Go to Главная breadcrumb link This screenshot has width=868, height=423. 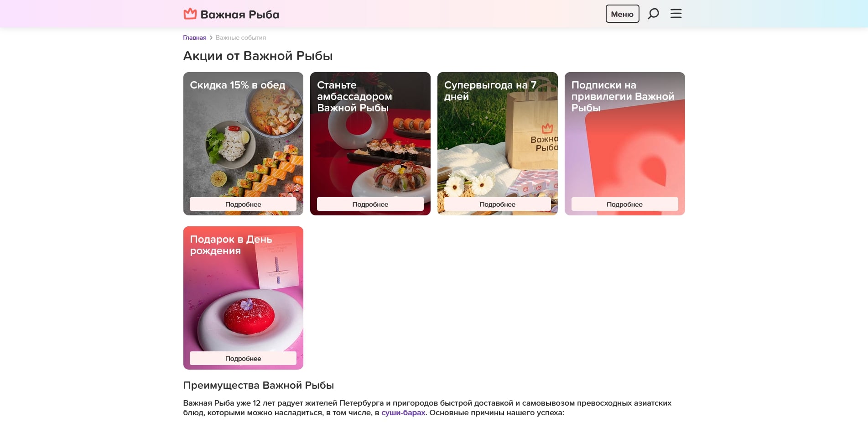195,37
